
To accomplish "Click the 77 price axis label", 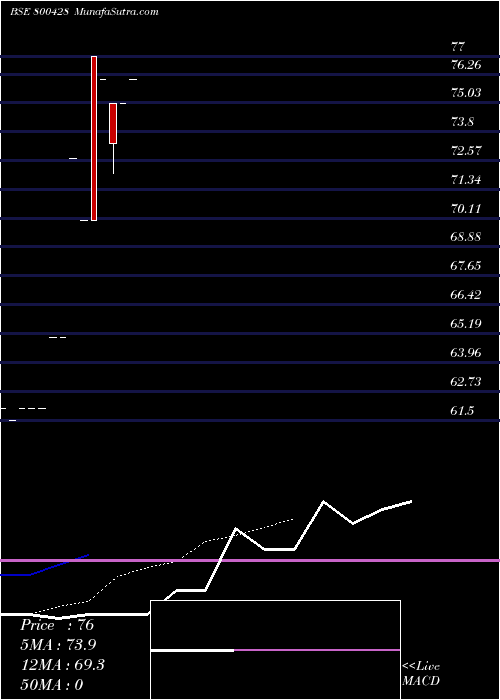I will (x=458, y=46).
